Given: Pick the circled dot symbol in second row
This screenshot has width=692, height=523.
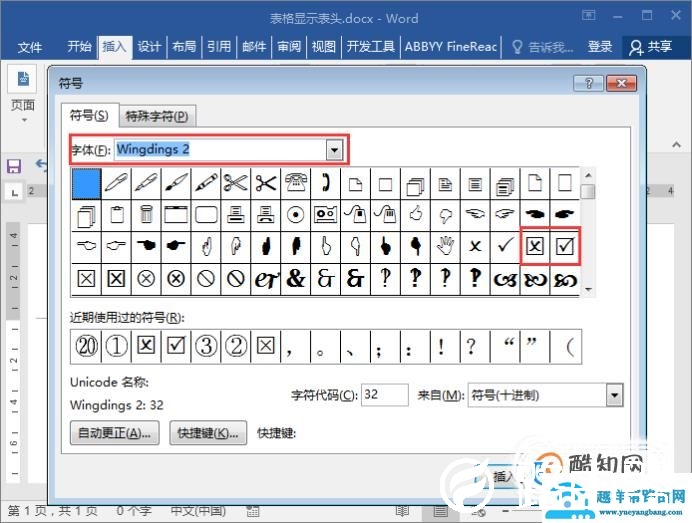Looking at the screenshot, I should point(295,215).
